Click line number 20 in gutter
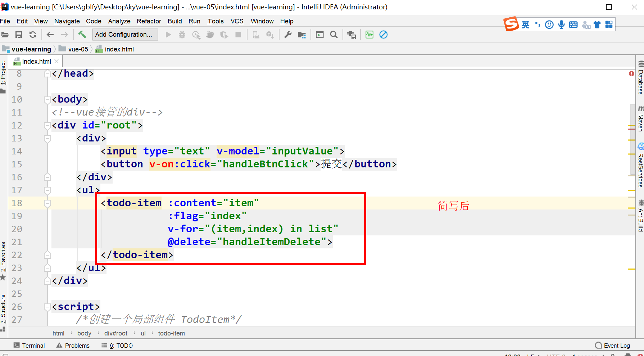This screenshot has width=644, height=356. [17, 229]
